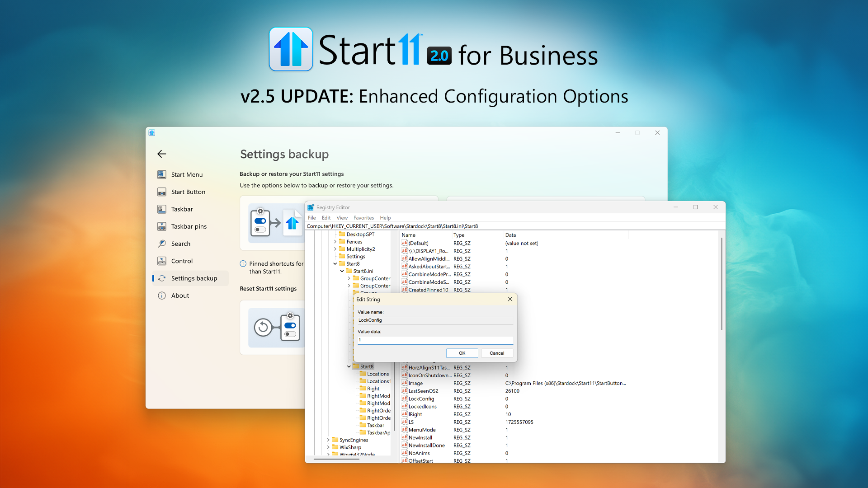The width and height of the screenshot is (868, 488).
Task: Click the back arrow in Start11 settings
Action: pyautogui.click(x=162, y=154)
